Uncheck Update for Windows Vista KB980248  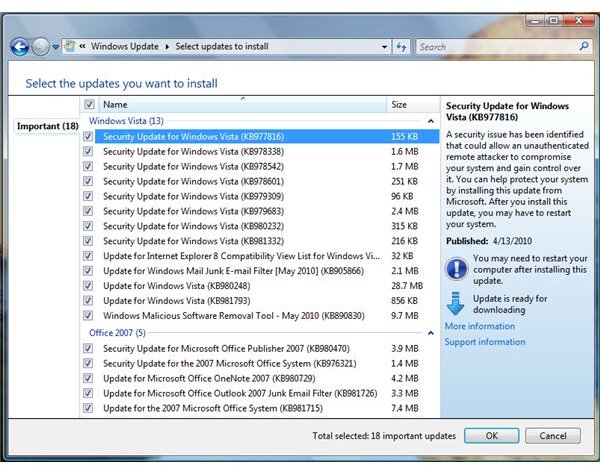pos(88,286)
